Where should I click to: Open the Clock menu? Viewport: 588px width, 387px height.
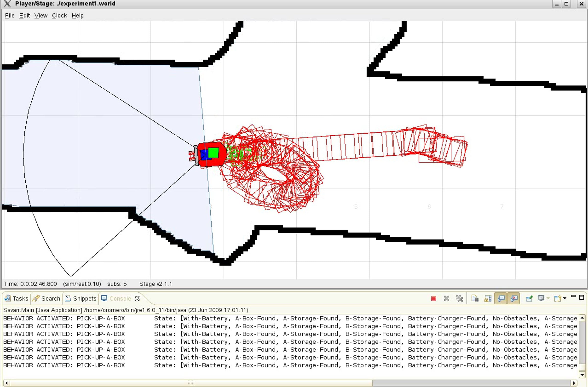click(x=59, y=16)
